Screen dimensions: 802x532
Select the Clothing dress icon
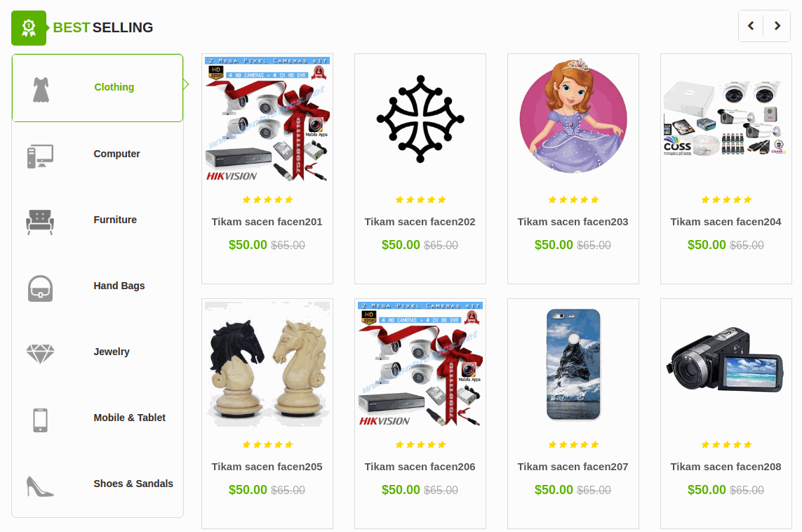point(41,90)
